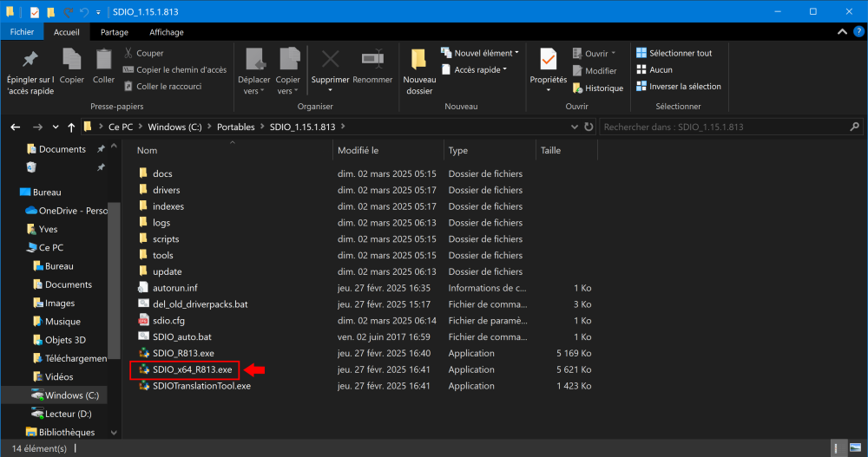Click the Renommer icon in ribbon
Image resolution: width=868 pixels, height=457 pixels.
point(372,60)
